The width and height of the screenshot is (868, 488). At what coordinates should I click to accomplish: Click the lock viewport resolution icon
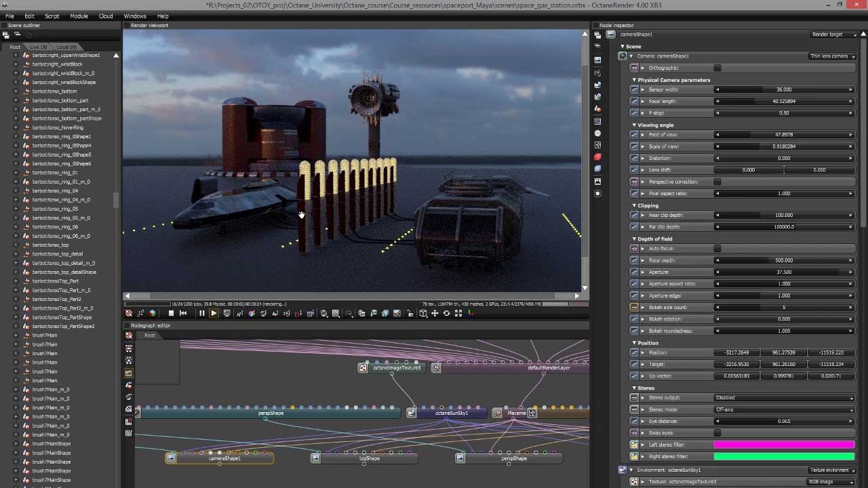(411, 313)
